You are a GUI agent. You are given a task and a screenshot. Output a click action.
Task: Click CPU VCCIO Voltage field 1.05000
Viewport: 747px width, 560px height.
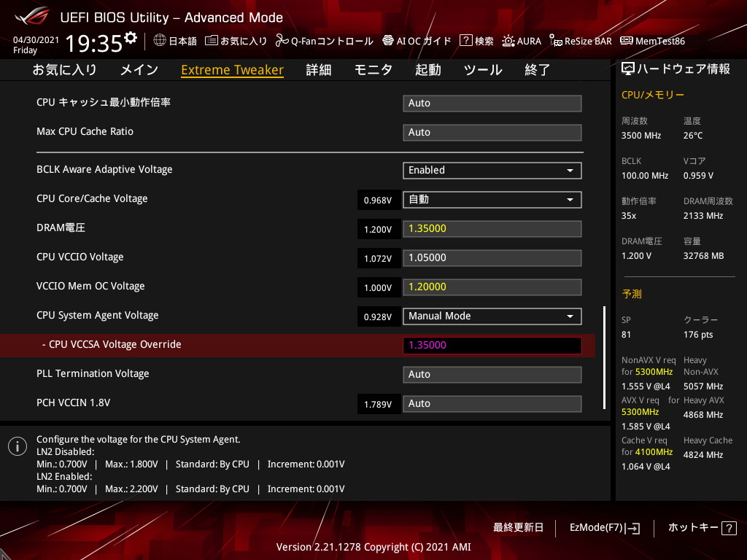(x=492, y=258)
